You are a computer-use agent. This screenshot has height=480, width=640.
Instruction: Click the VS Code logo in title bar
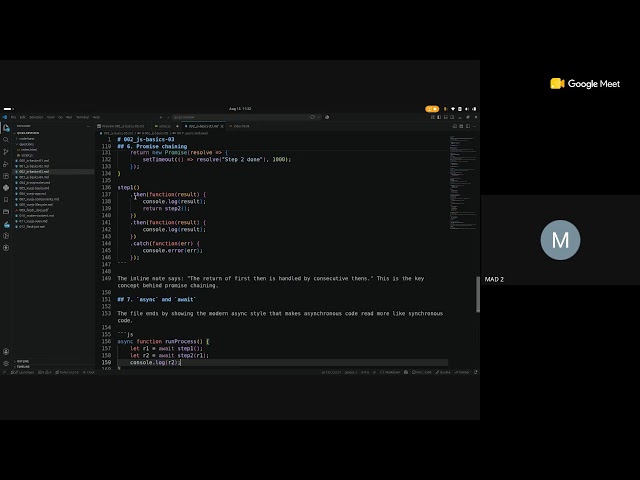(x=4, y=117)
